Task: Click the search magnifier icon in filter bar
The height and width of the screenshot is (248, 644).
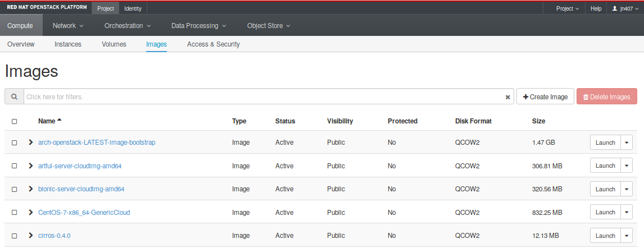Action: 14,97
